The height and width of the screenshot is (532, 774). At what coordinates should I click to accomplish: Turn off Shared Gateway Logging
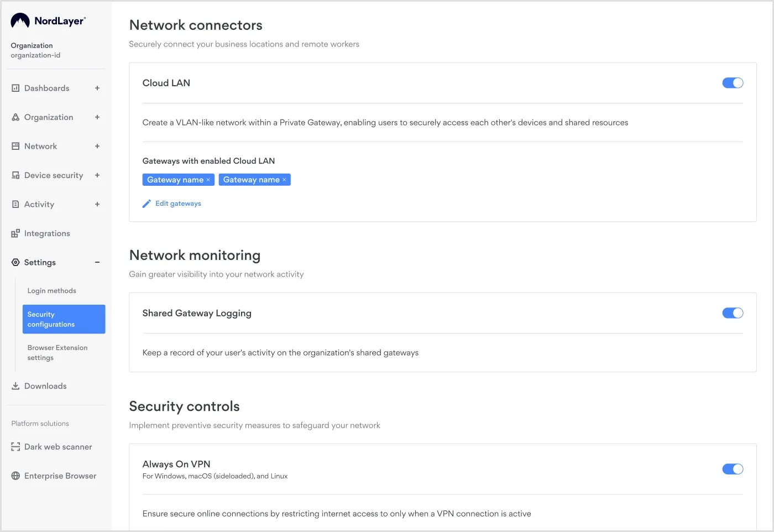tap(733, 312)
